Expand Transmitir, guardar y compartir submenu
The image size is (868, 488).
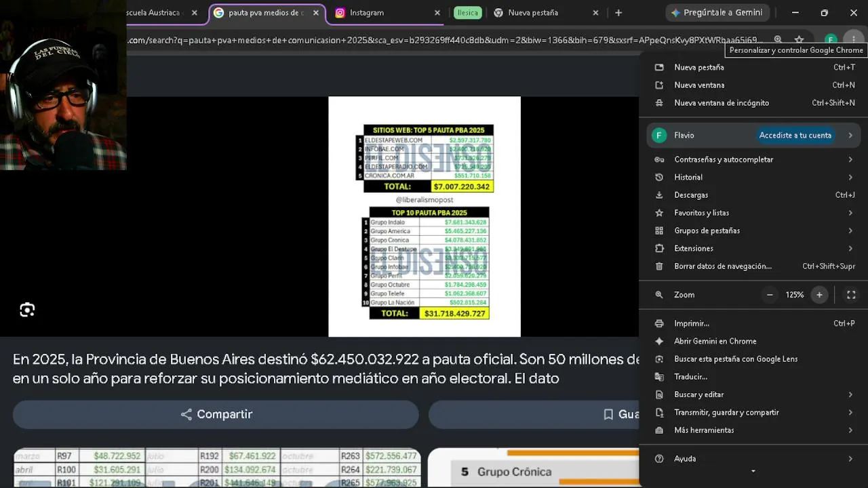[850, 412]
